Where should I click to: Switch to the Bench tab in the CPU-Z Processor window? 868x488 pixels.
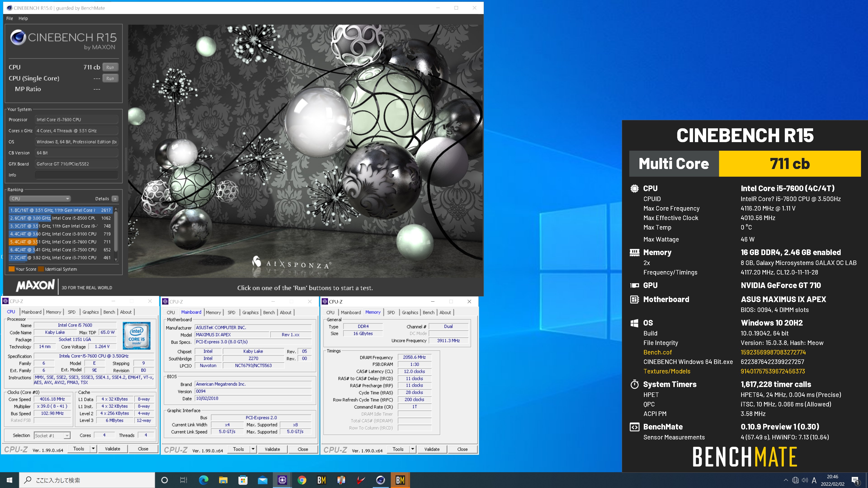coord(109,312)
